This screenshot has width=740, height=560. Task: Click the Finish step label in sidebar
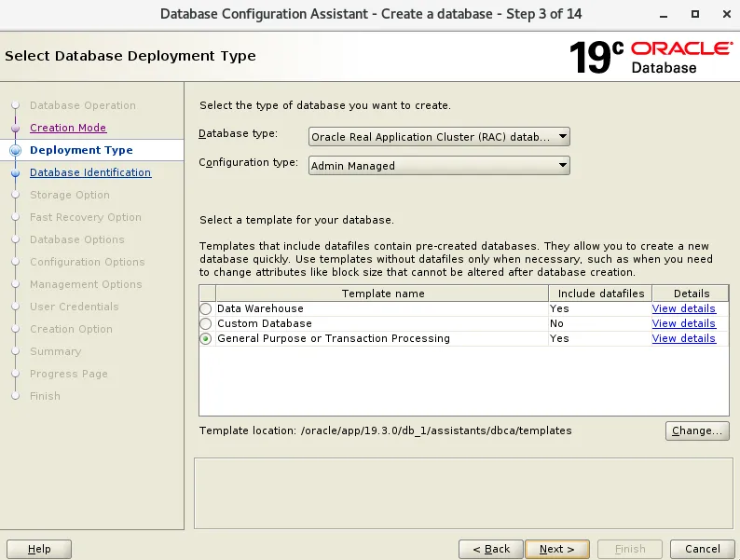(x=45, y=396)
